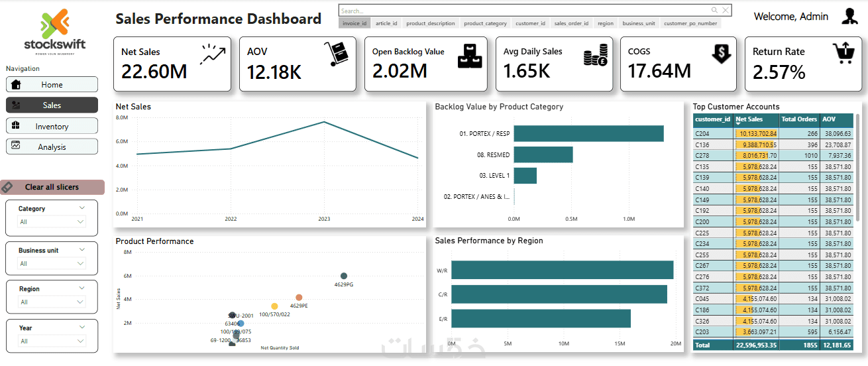Expand the Region slicer header chevron
868x366 pixels.
pos(81,288)
